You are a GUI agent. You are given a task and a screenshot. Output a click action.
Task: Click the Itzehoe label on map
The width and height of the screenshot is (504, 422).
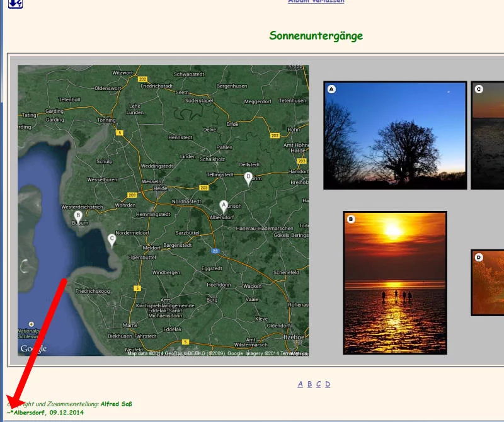(294, 337)
